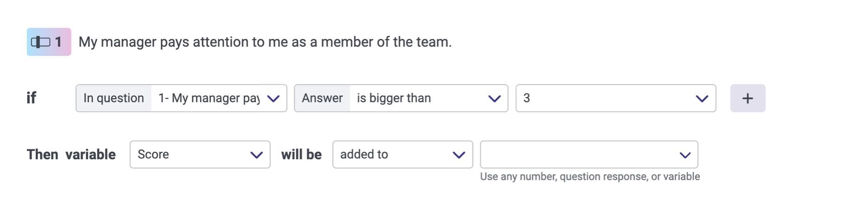Click the 'will be' label text
This screenshot has height=200, width=868.
(301, 155)
